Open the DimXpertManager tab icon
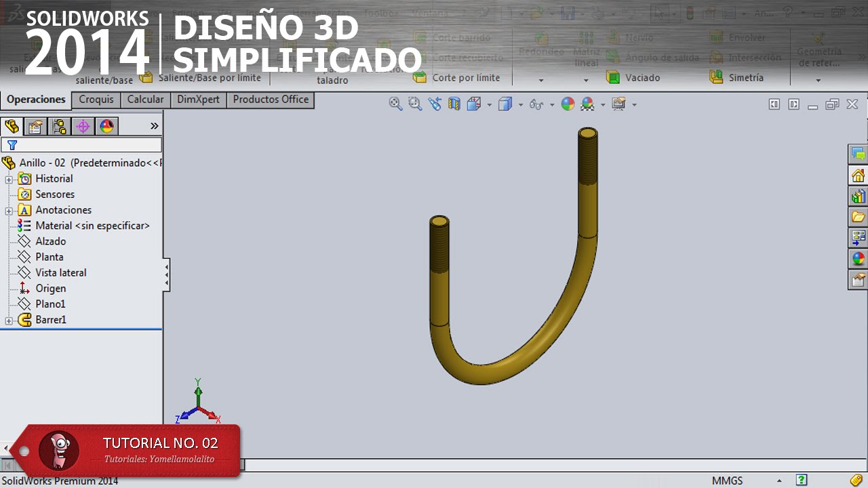868x488 pixels. click(83, 126)
